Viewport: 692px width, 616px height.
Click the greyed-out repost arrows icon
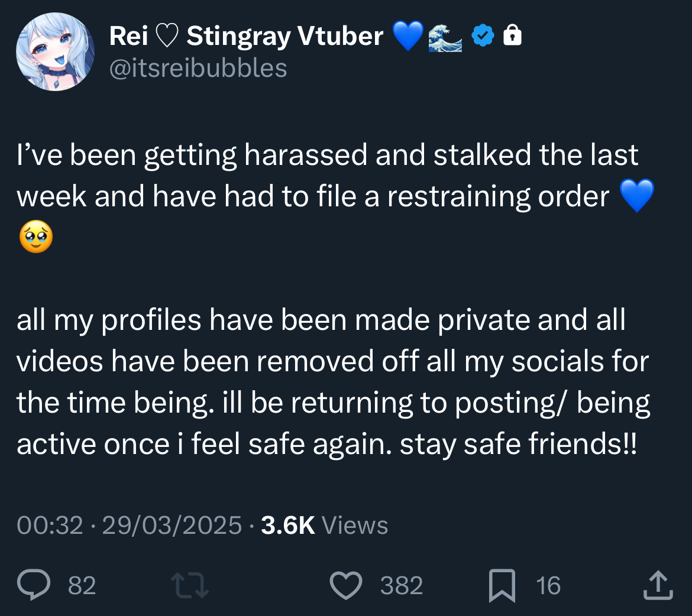tap(190, 585)
